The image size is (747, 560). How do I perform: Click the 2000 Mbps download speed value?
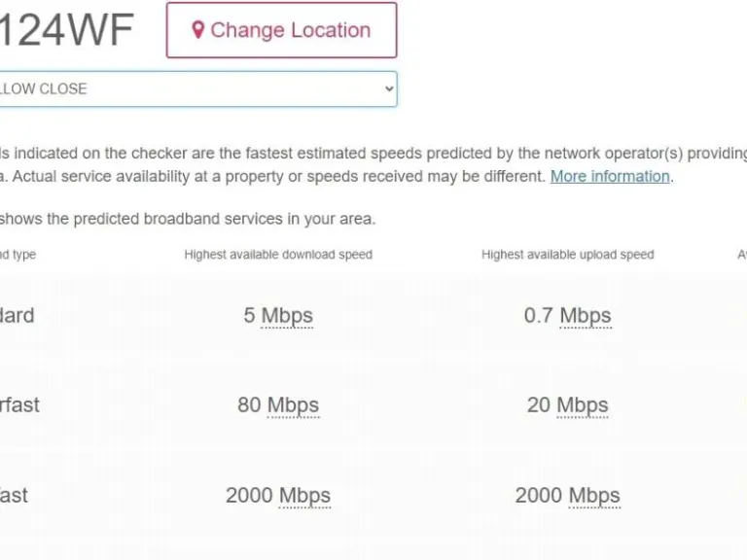coord(278,496)
